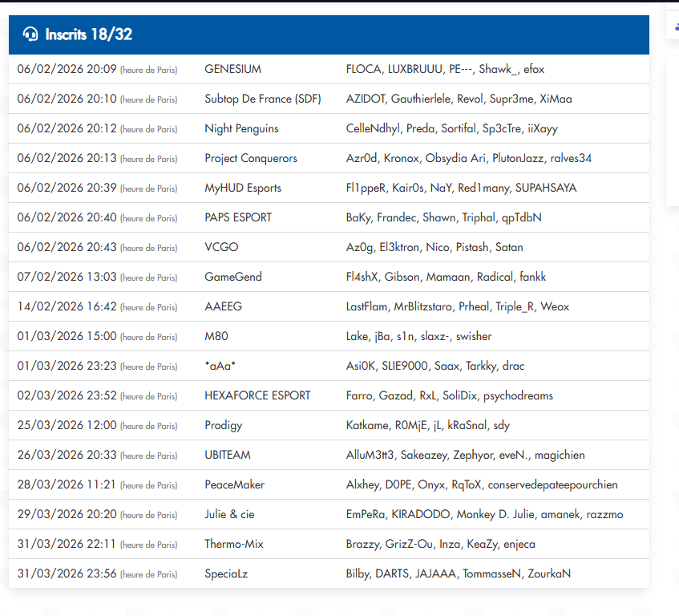Click the headset icon beside Inscrits
Image resolution: width=679 pixels, height=616 pixels.
coord(30,34)
